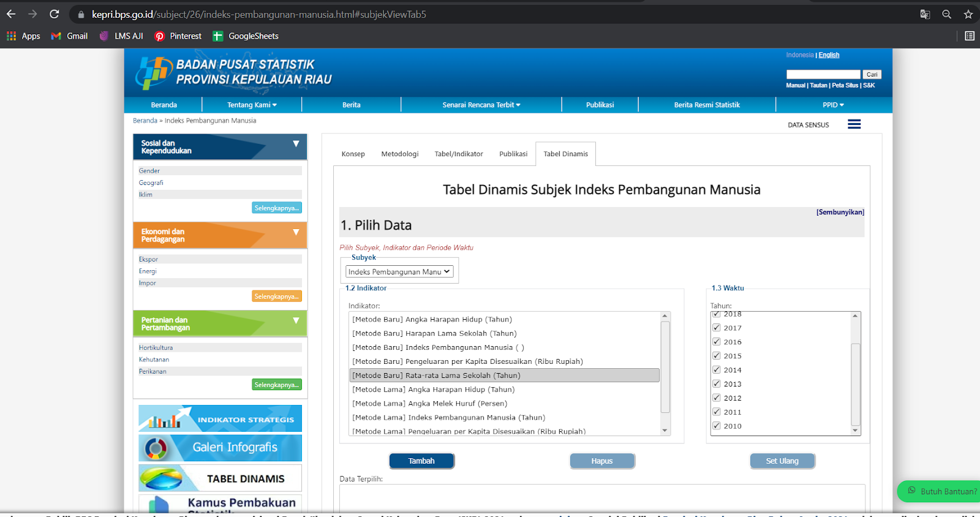
Task: Click the site search input field
Action: tap(823, 74)
